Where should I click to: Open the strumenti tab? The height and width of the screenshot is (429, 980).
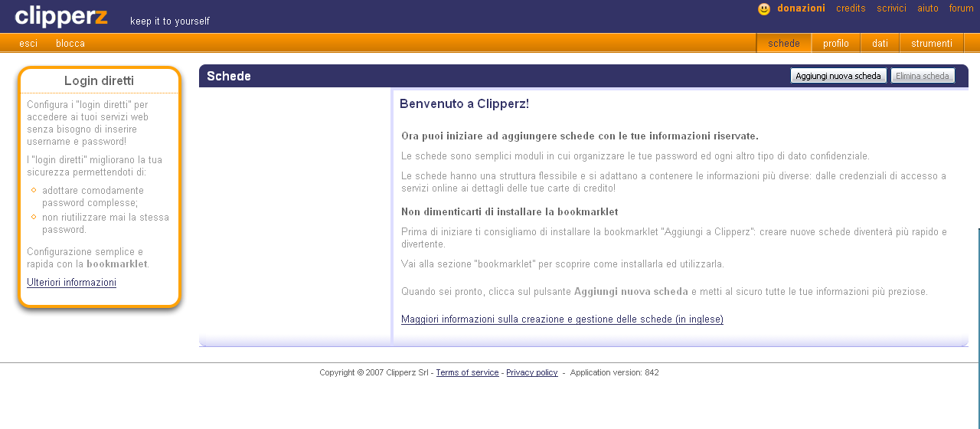[931, 44]
